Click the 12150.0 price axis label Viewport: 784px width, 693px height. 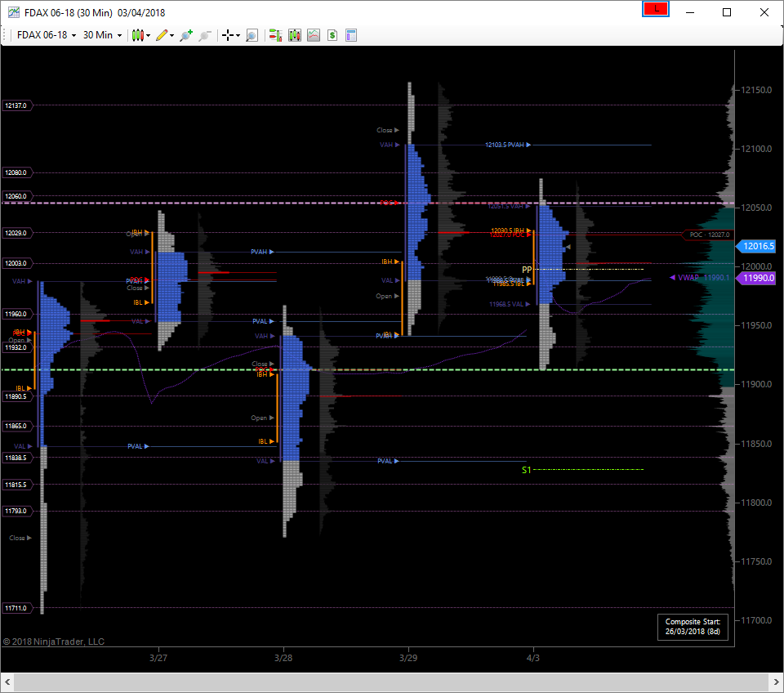(x=756, y=90)
